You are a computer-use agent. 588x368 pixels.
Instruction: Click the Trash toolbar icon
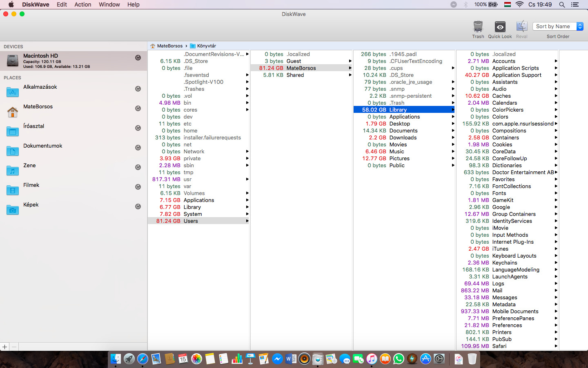pos(478,27)
